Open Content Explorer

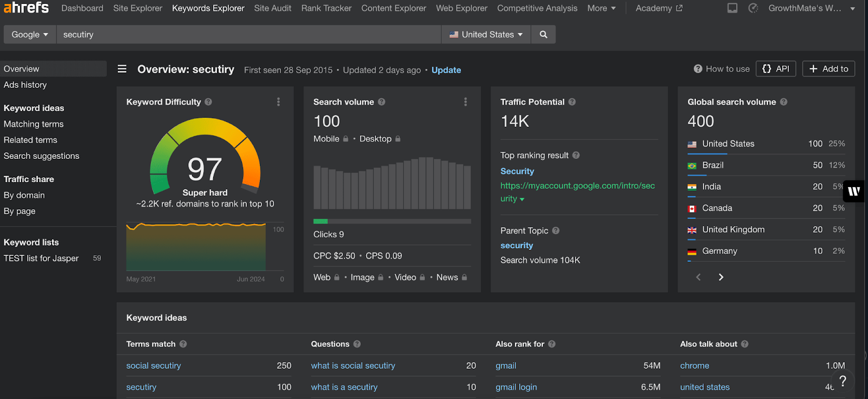coord(394,8)
